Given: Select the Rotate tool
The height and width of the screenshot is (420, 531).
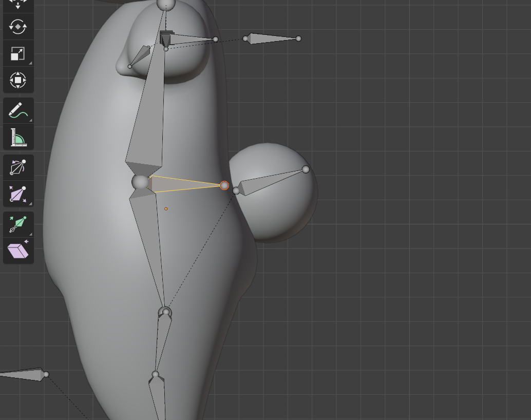Looking at the screenshot, I should 18,26.
